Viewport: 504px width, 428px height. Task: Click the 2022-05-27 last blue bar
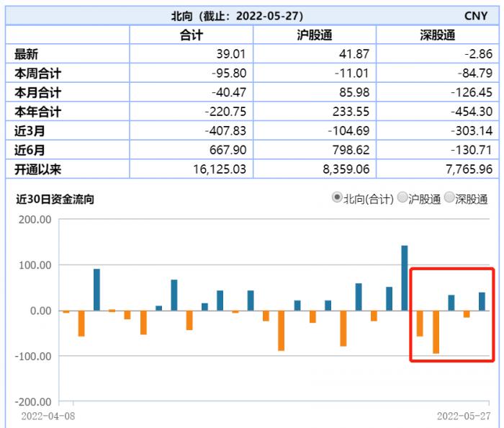482,302
